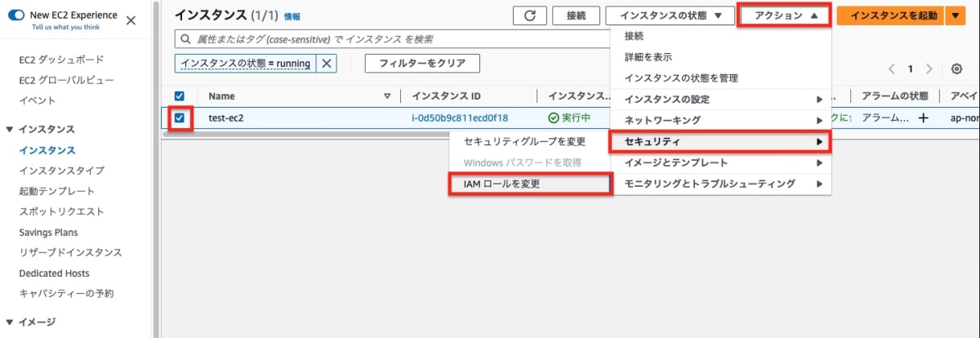Sort by Name column arrow
This screenshot has width=980, height=338.
387,96
